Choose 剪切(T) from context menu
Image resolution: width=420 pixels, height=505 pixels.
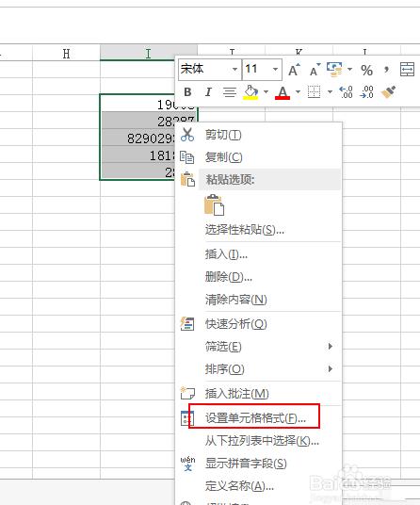tap(259, 135)
